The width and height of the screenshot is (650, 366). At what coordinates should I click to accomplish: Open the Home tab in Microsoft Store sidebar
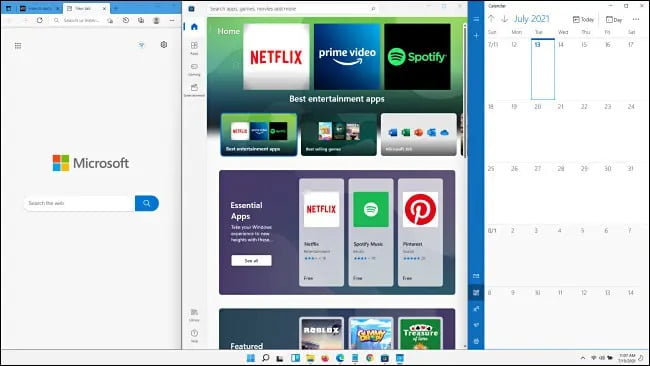coord(194,27)
